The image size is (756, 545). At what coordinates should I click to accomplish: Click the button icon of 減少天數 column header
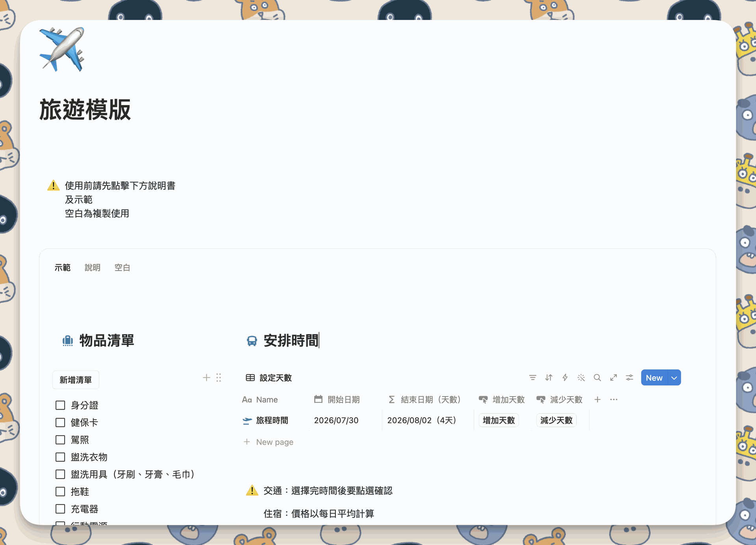click(x=541, y=399)
